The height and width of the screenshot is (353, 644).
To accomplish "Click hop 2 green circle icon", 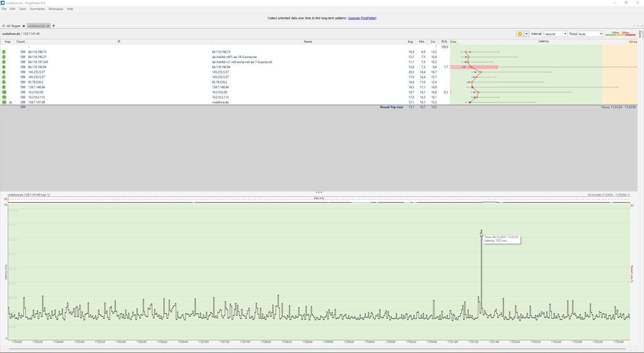I will pyautogui.click(x=4, y=52).
